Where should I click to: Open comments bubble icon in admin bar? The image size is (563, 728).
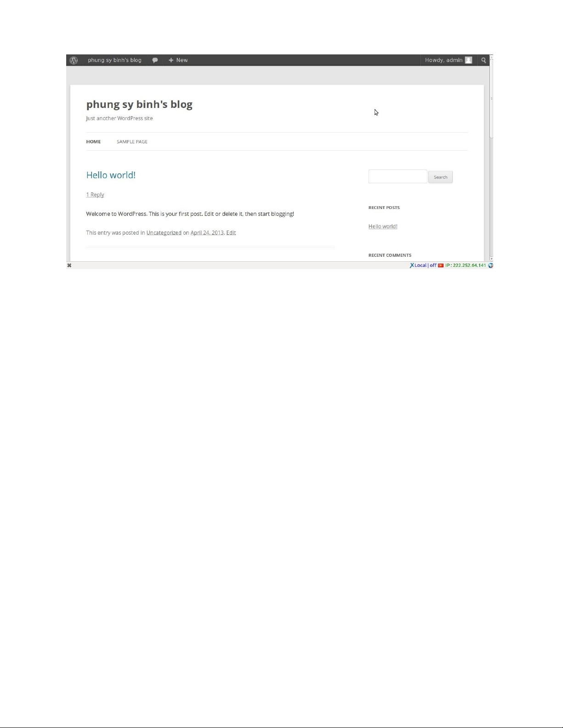155,60
